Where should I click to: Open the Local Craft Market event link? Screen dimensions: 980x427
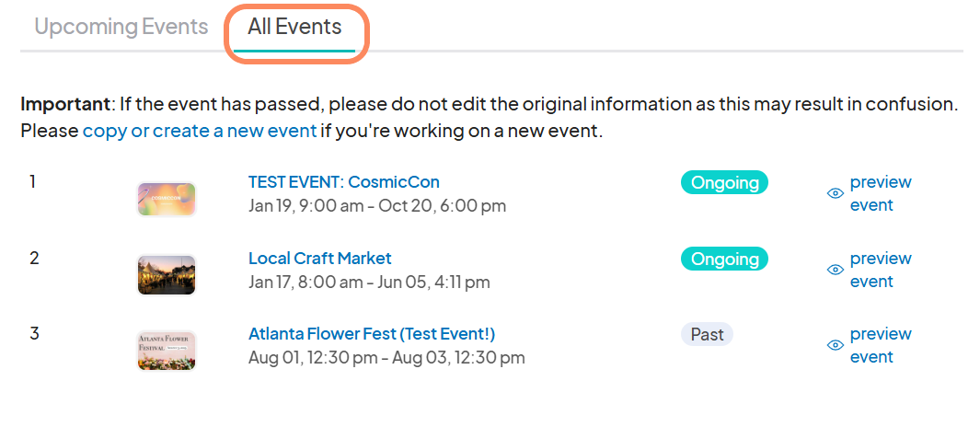tap(319, 258)
